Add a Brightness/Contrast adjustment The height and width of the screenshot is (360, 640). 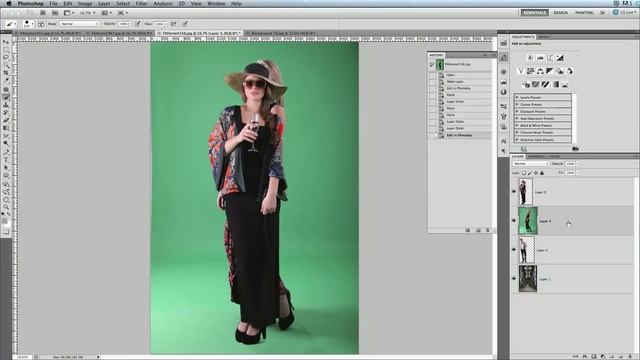pyautogui.click(x=530, y=58)
